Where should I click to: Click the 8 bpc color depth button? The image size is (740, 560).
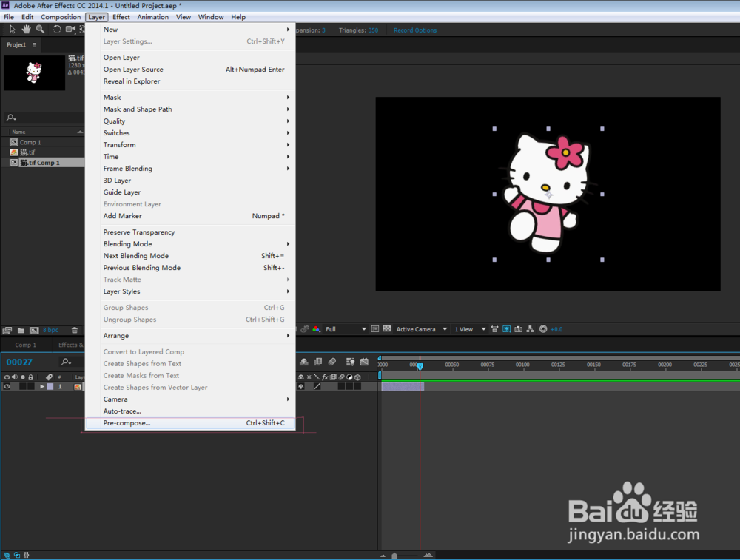tap(51, 330)
